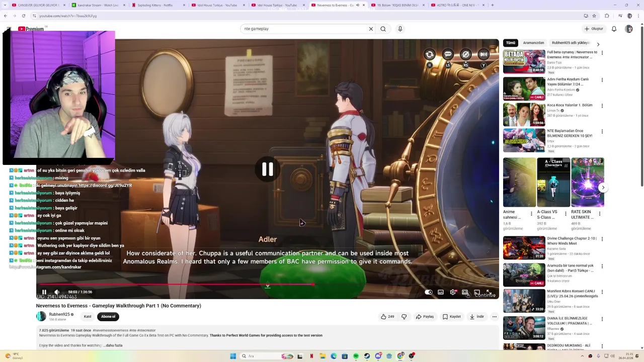The height and width of the screenshot is (362, 644).
Task: Open Koca Koca Yalanlar video thumbnail
Action: (x=524, y=114)
